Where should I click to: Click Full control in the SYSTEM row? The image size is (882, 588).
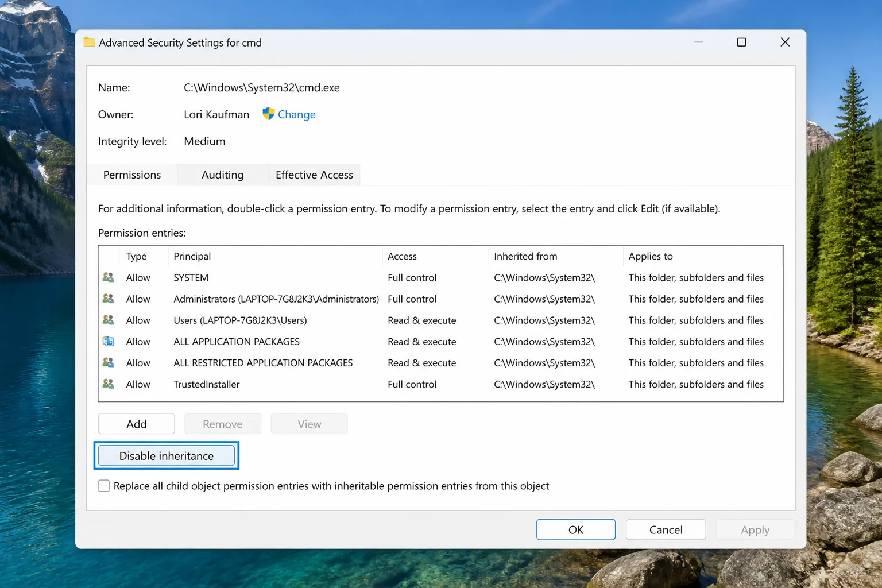[412, 277]
